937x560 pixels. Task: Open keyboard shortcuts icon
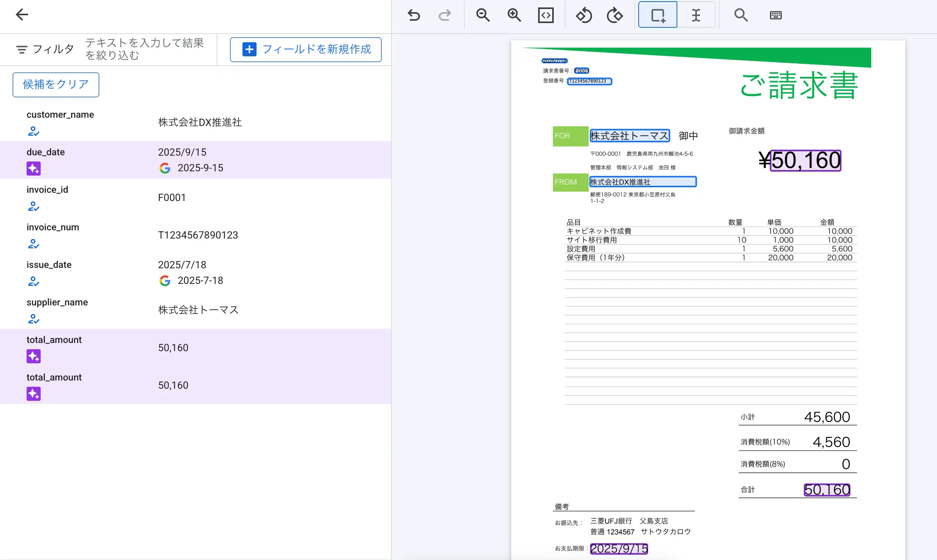775,15
